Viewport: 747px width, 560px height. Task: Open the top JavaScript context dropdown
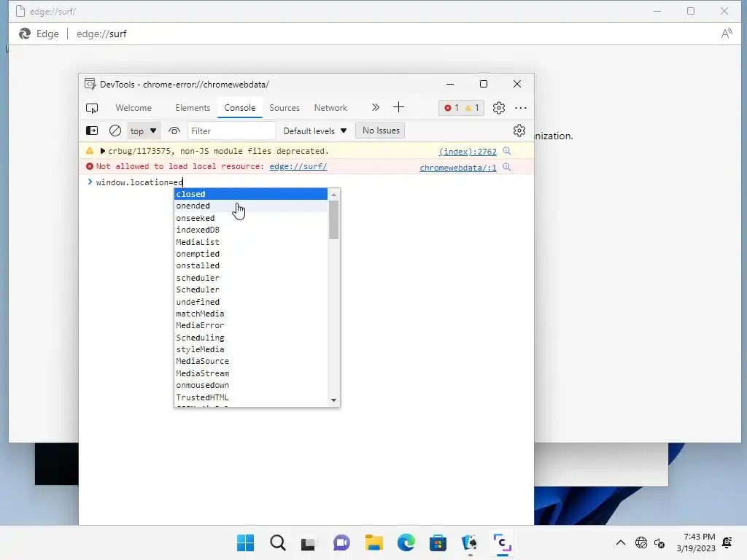pyautogui.click(x=143, y=131)
